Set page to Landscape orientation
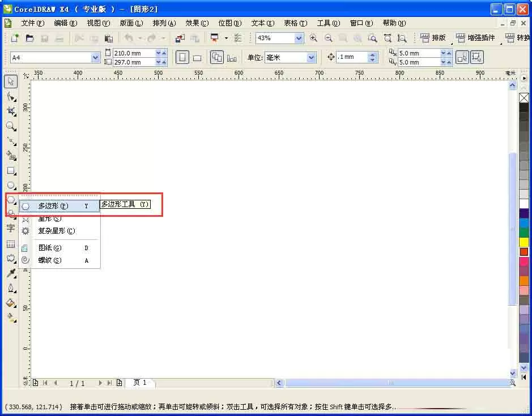 click(197, 58)
